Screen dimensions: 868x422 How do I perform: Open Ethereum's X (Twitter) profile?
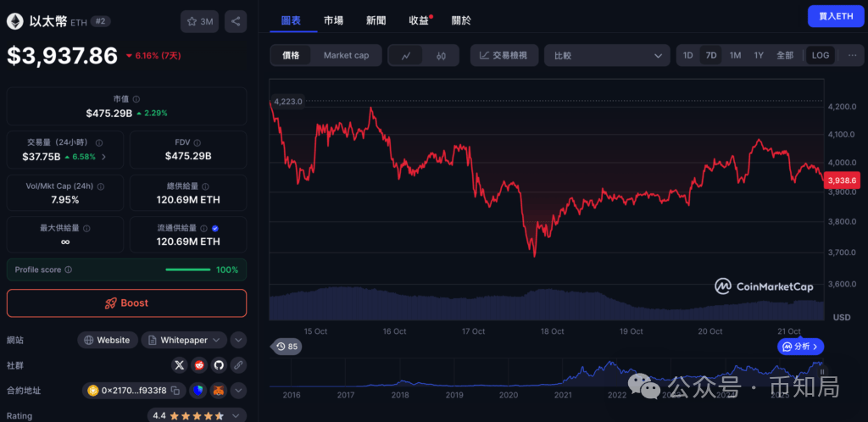point(180,365)
